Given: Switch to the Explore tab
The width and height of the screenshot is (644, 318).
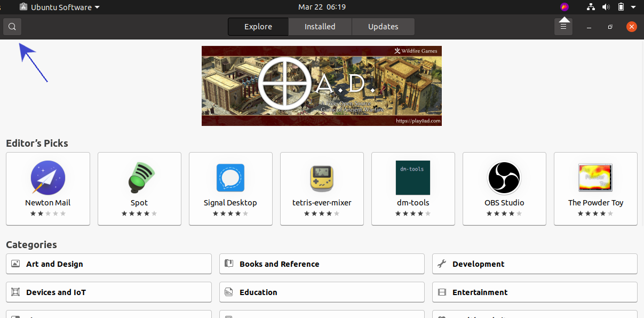Looking at the screenshot, I should (x=258, y=27).
